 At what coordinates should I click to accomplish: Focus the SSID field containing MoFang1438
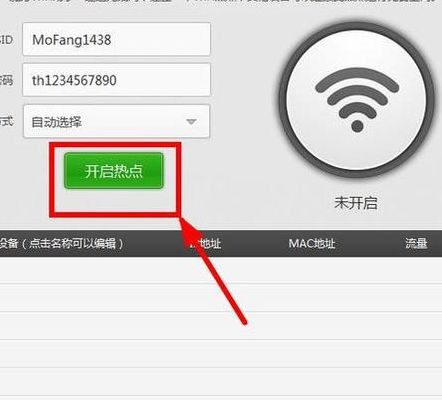tap(116, 39)
